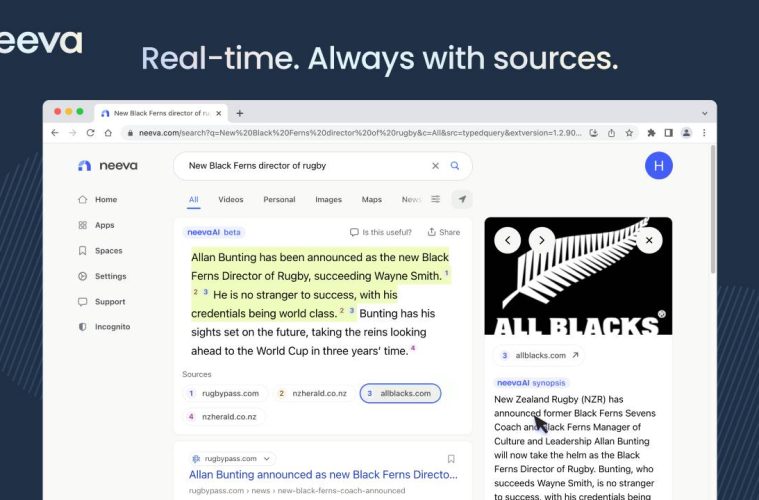Image resolution: width=759 pixels, height=500 pixels.
Task: Switch to the News tab
Action: pyautogui.click(x=411, y=199)
